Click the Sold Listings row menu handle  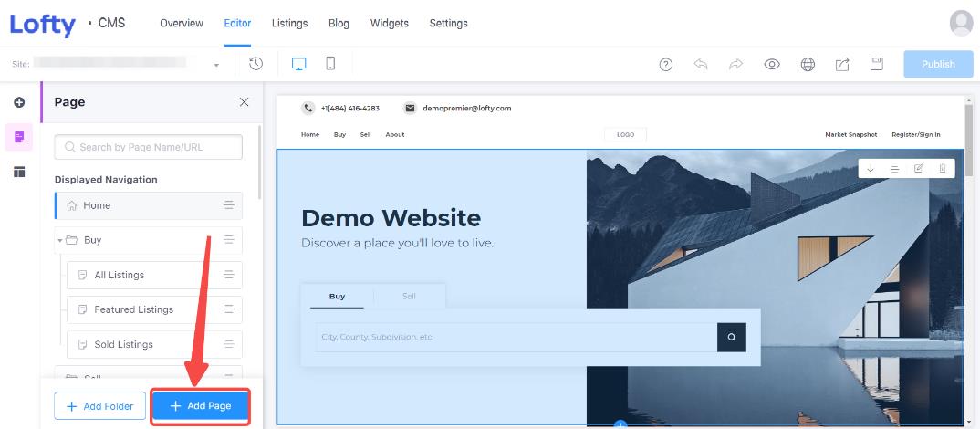pos(229,344)
